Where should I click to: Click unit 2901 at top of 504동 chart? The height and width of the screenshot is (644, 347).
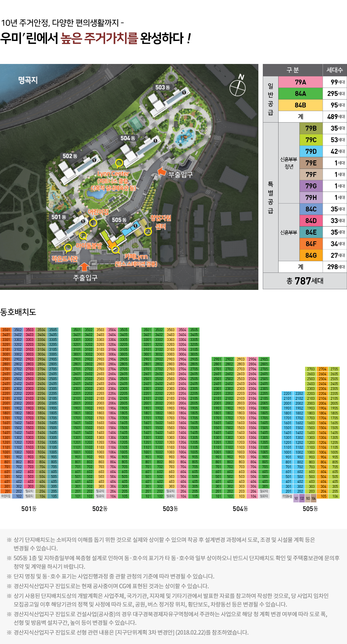pos(217,359)
